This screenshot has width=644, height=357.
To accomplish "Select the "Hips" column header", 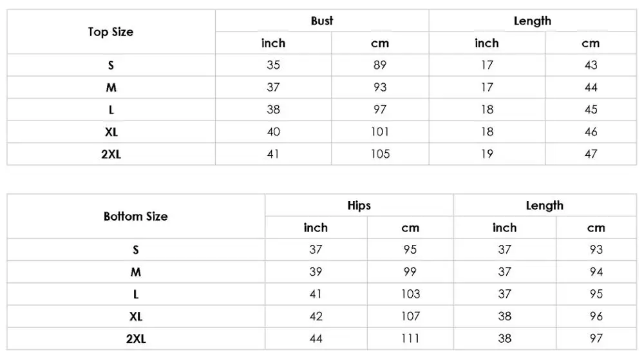I will [359, 206].
